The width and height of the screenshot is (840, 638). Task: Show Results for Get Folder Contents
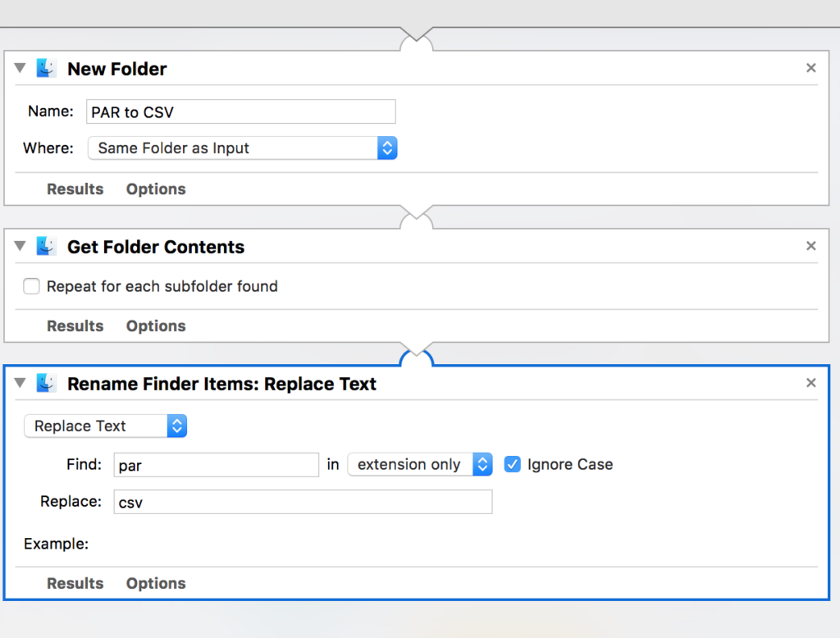(x=75, y=326)
